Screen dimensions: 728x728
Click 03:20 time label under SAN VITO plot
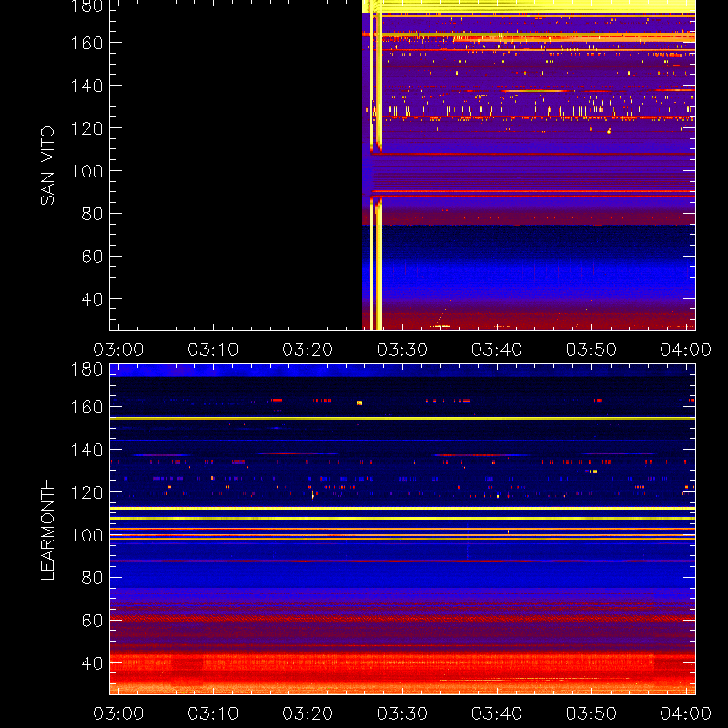pyautogui.click(x=308, y=349)
